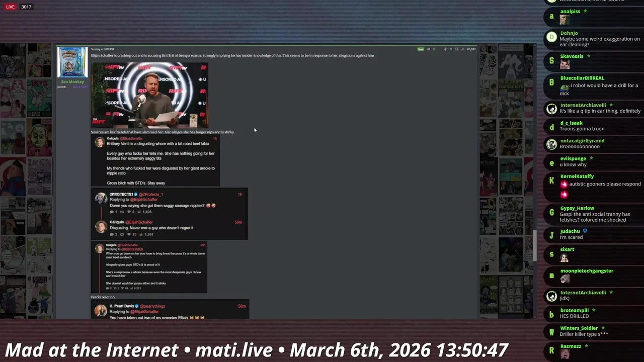Click the star badge beside Winters_Soldier

(603, 328)
